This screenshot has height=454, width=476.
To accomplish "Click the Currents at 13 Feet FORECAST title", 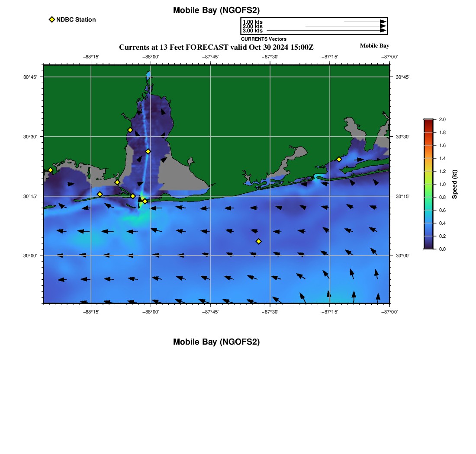I will [216, 47].
